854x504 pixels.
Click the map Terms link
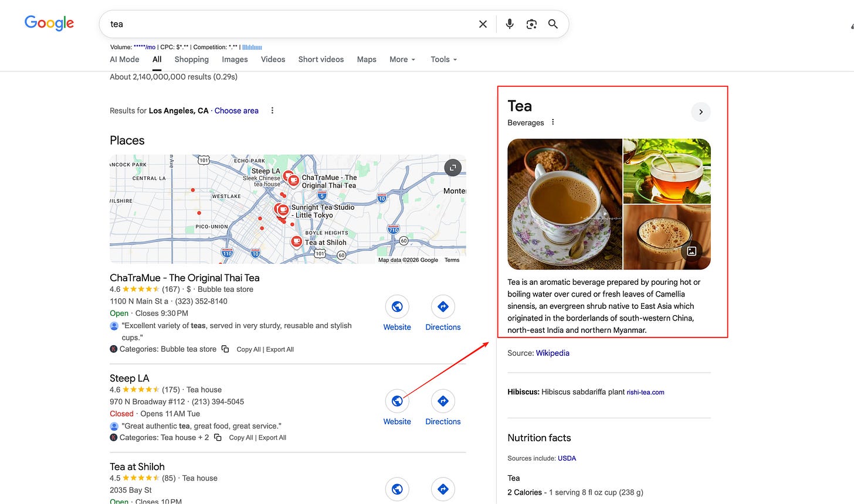pos(452,260)
